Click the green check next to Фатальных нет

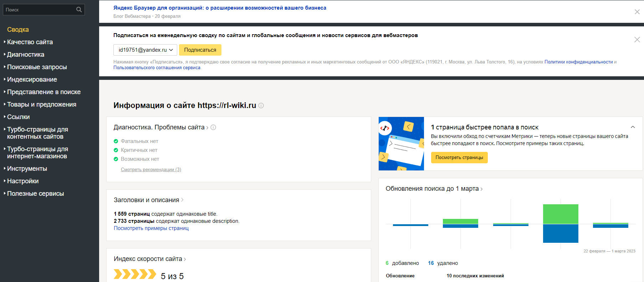(116, 141)
